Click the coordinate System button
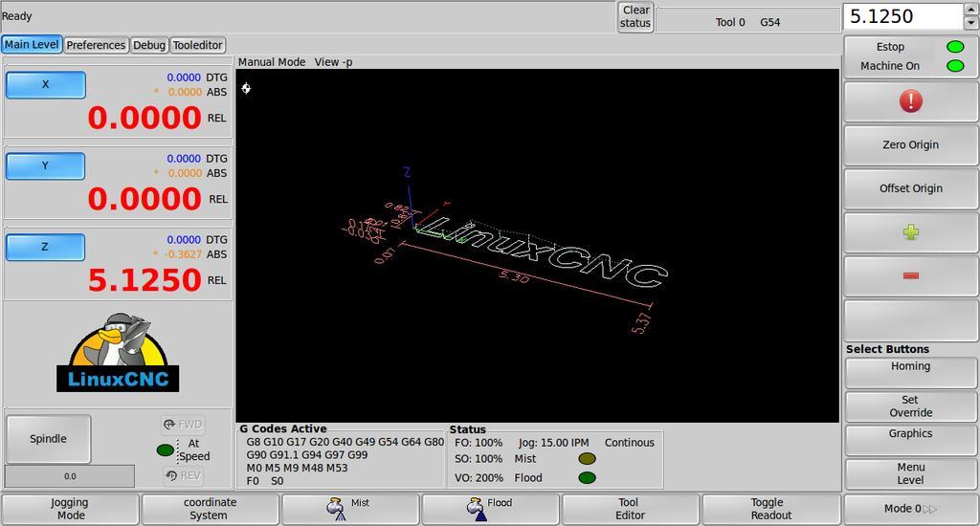The width and height of the screenshot is (980, 526). (210, 509)
